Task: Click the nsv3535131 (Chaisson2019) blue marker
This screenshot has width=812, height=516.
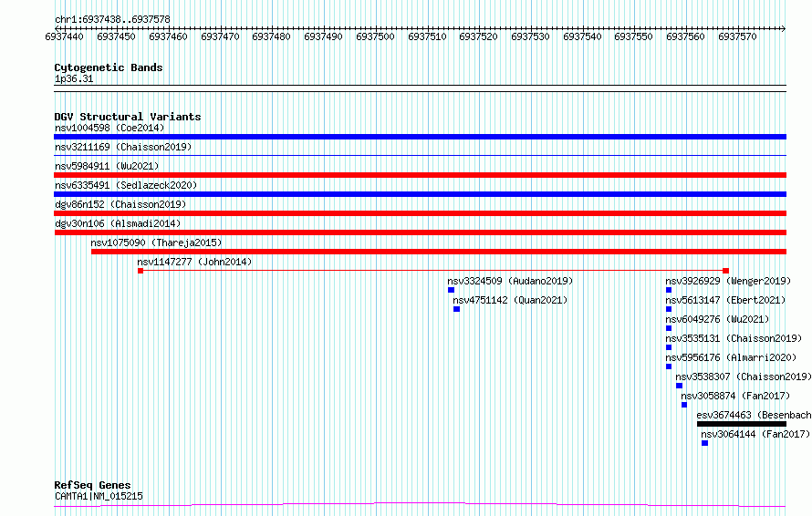Action: 669,347
